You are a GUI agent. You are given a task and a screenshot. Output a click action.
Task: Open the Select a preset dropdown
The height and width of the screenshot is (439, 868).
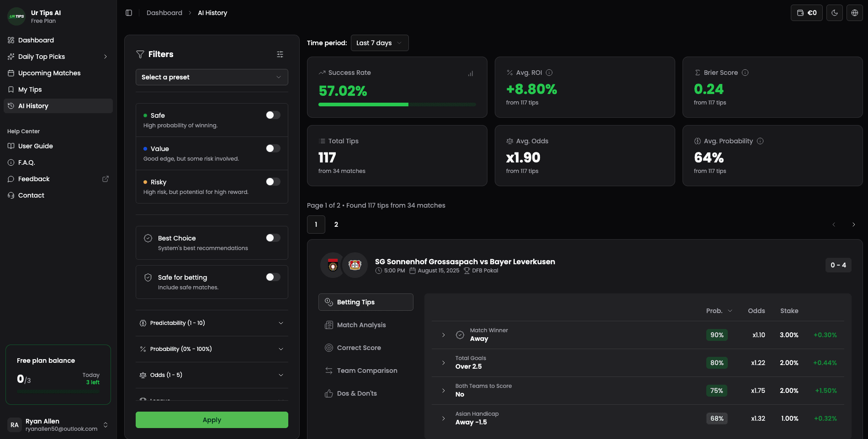(x=212, y=77)
